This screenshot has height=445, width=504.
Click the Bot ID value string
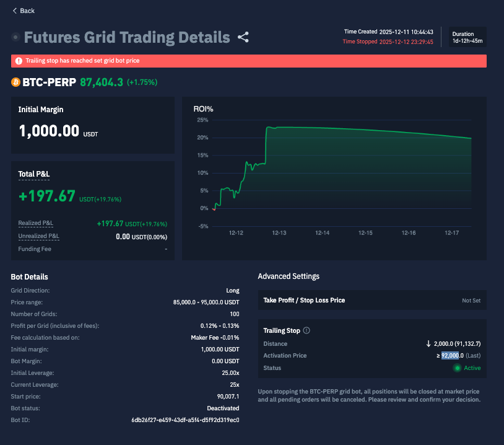coord(185,420)
